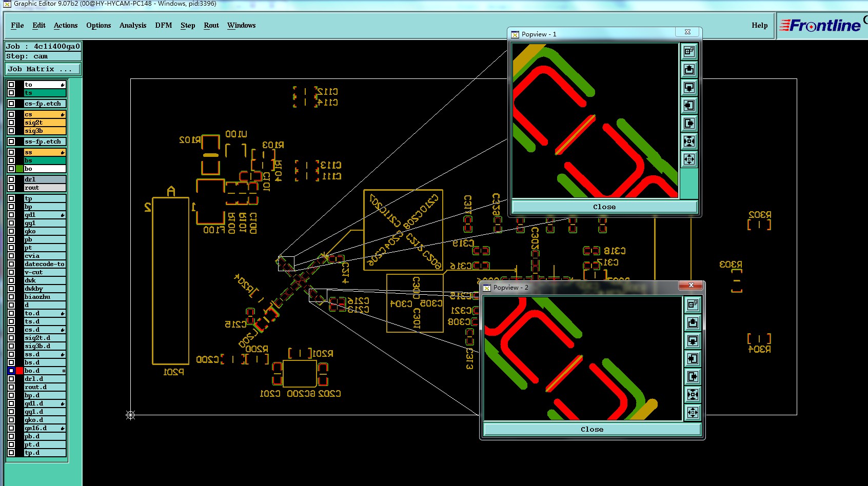
Task: Close Popview 2 window via red X
Action: (x=691, y=285)
